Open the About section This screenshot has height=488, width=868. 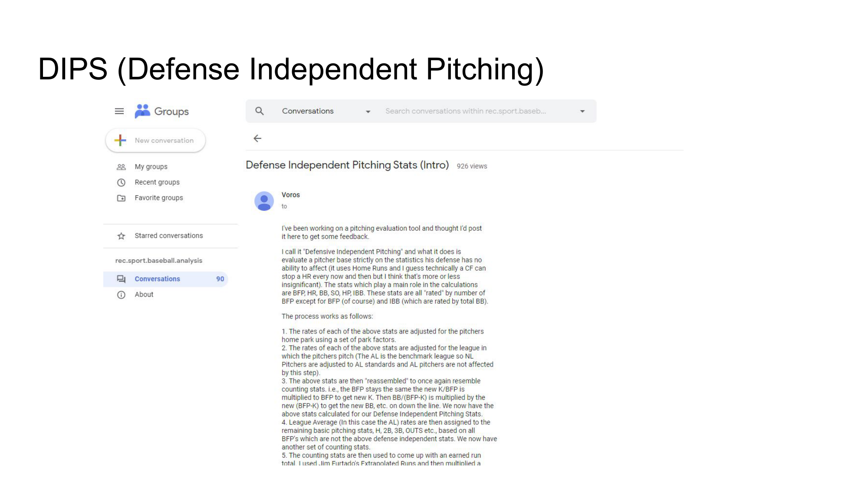pos(144,295)
